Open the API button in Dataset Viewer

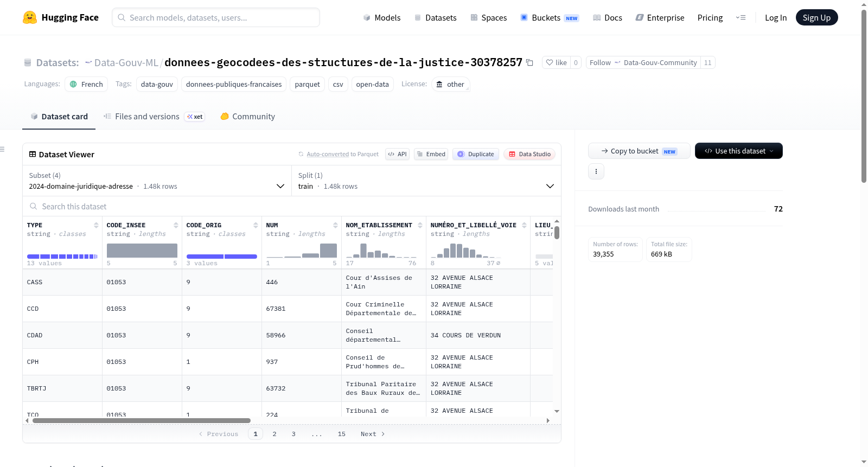[x=397, y=154]
